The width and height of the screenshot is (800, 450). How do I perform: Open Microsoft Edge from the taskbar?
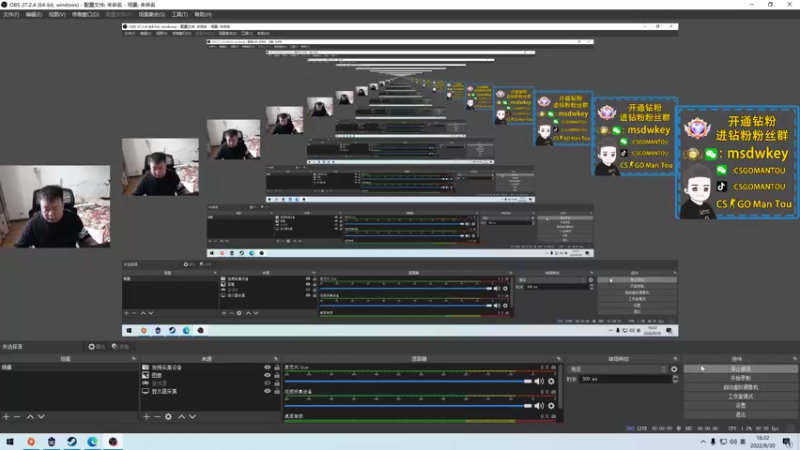92,442
